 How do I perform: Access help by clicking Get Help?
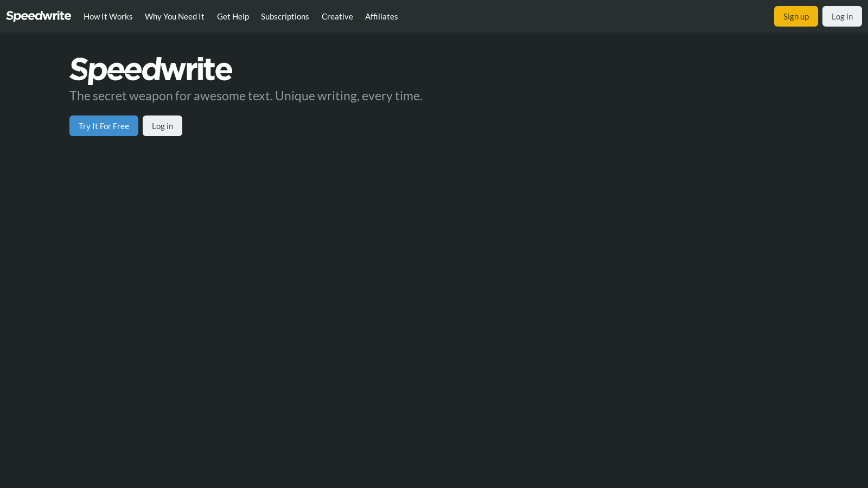[233, 16]
